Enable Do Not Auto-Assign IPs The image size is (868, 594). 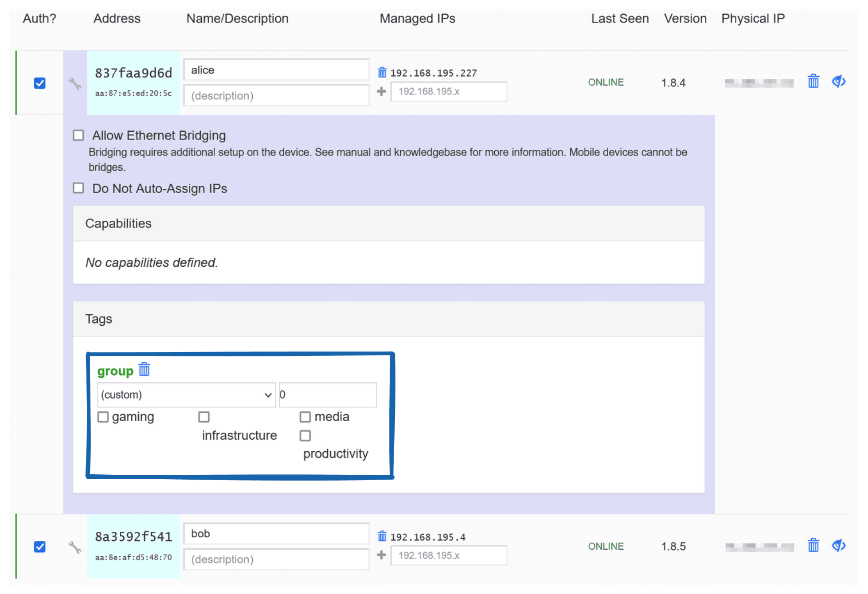pyautogui.click(x=78, y=188)
